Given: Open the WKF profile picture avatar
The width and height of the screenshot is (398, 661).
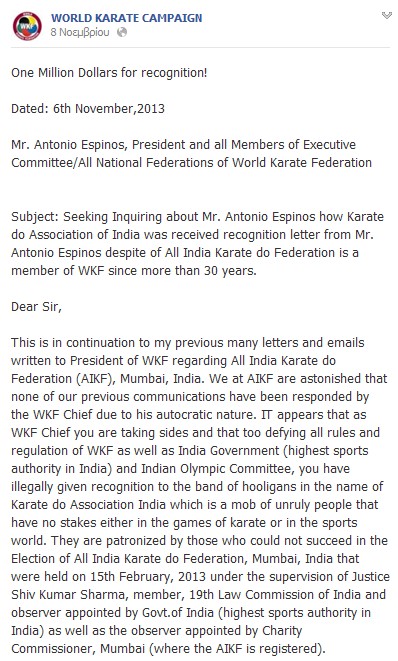Looking at the screenshot, I should [27, 26].
